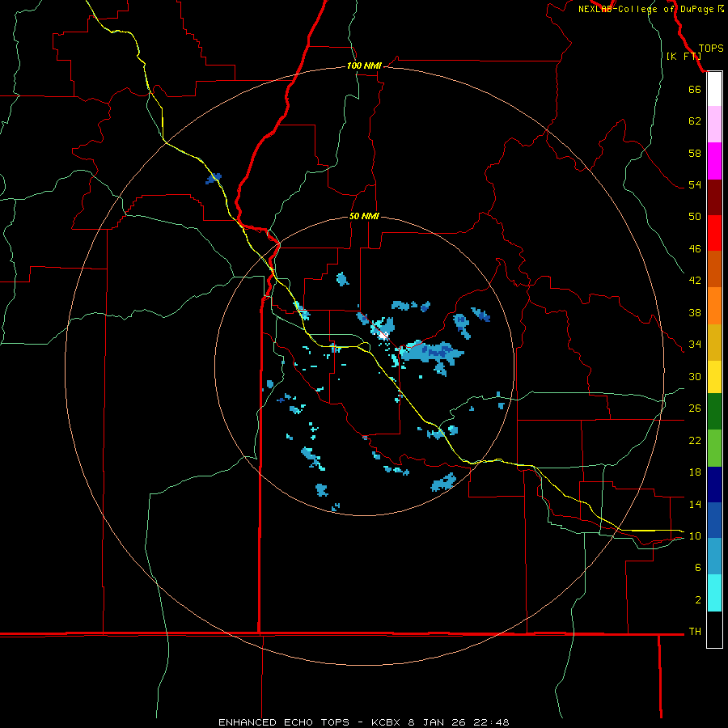
Task: Click the legend value "18"
Action: coord(695,472)
